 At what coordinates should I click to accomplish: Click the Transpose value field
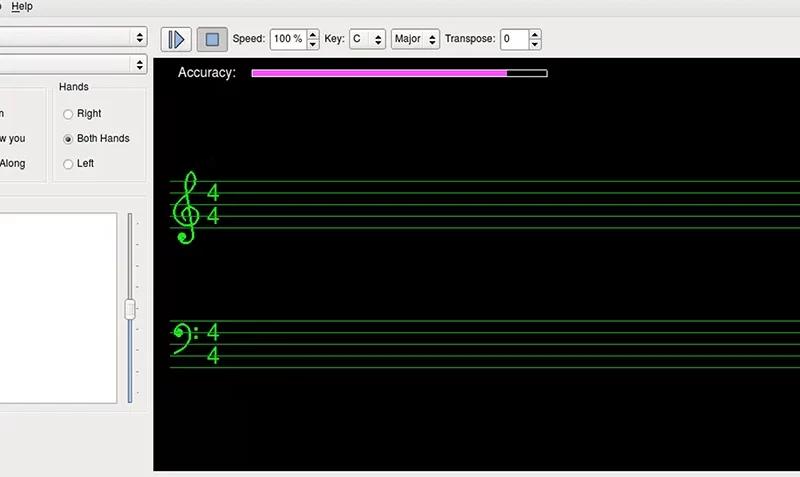tap(514, 39)
